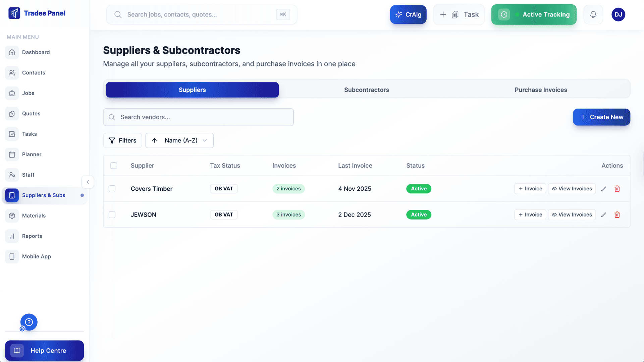Open the Jobs section

(12, 93)
